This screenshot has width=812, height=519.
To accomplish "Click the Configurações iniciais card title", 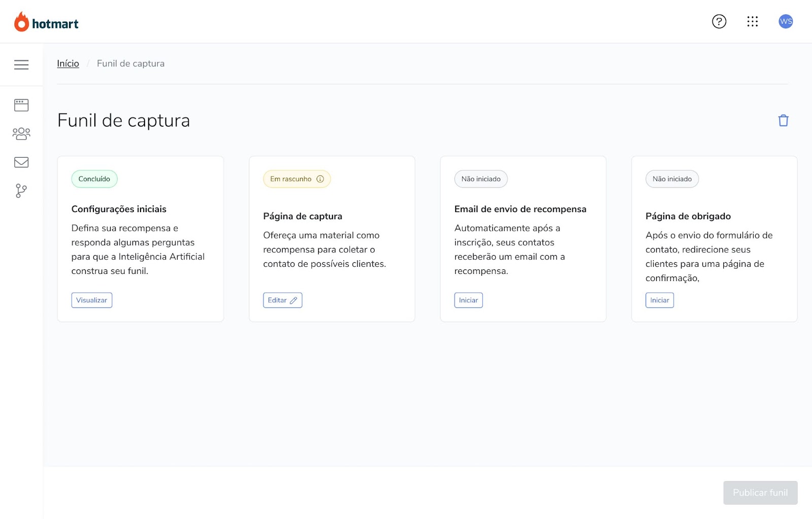I will pos(119,209).
